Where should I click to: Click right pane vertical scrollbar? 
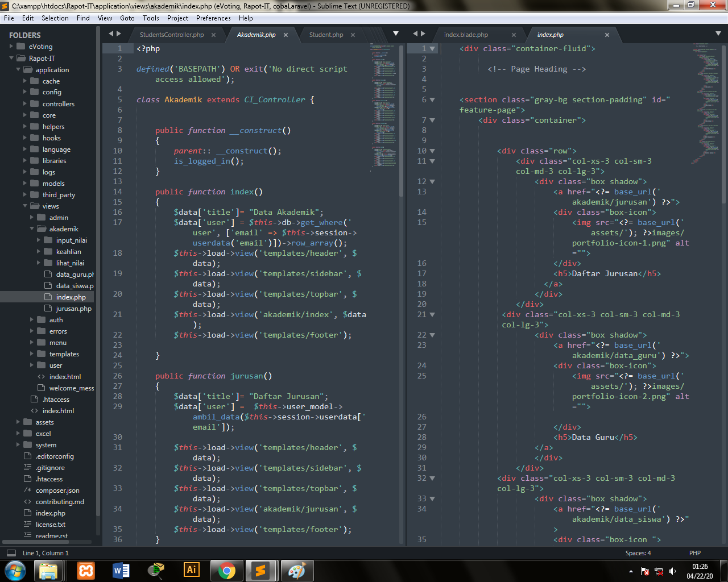pyautogui.click(x=723, y=125)
